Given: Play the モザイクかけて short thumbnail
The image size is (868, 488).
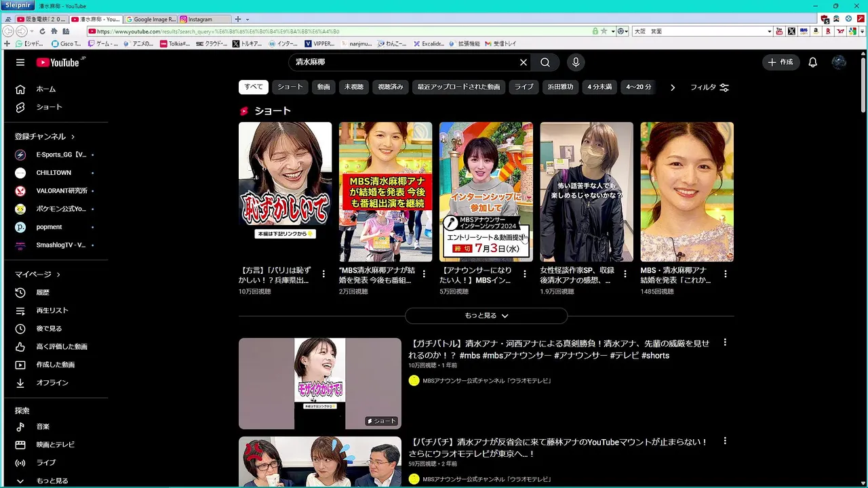Looking at the screenshot, I should pyautogui.click(x=320, y=384).
